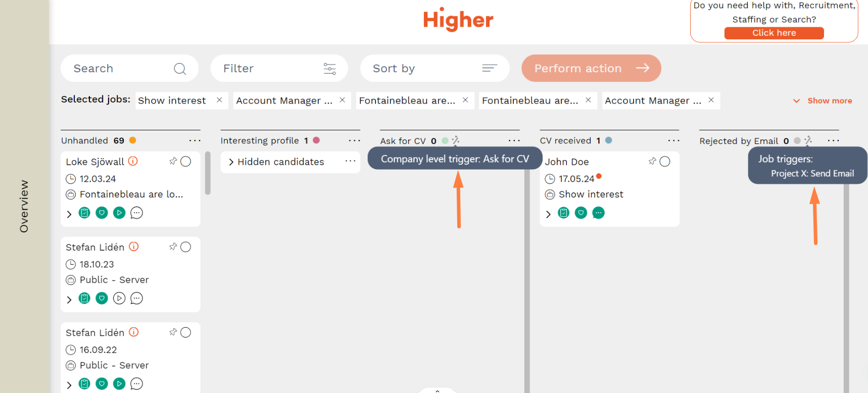Select the John Doe candidate circle
The image size is (868, 393).
pos(665,161)
